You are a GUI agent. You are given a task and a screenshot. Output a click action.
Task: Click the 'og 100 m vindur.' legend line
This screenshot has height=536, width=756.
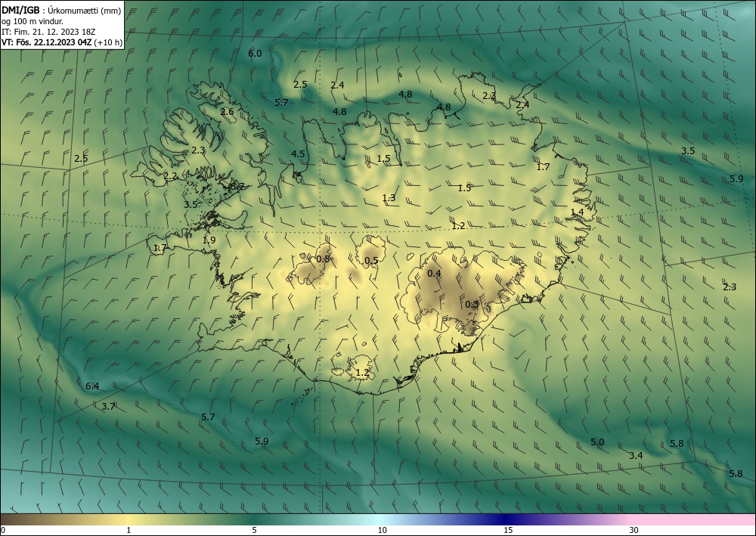tap(33, 21)
